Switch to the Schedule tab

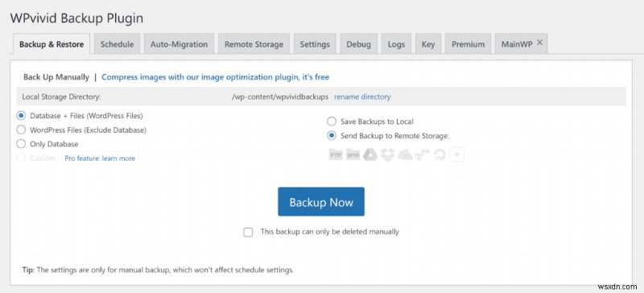click(x=117, y=44)
